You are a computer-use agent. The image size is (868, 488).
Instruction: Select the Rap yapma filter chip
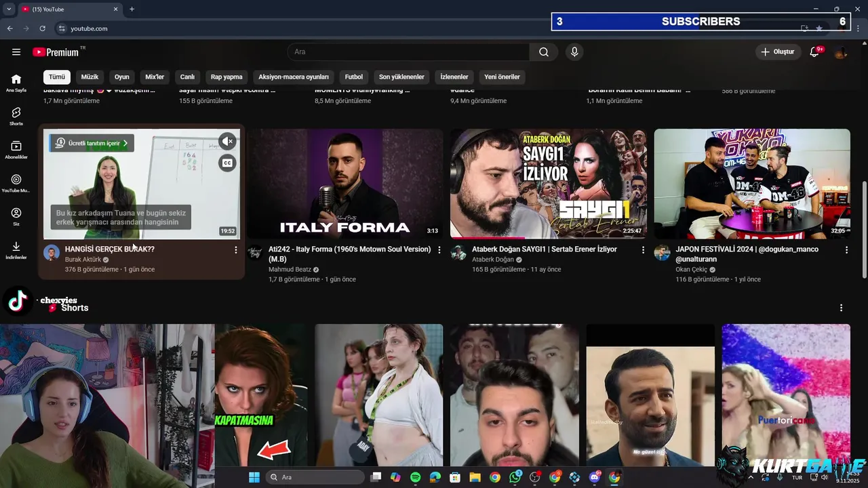pyautogui.click(x=226, y=77)
